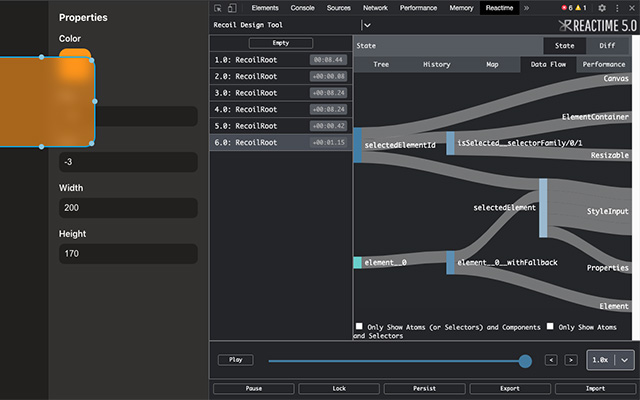Click the Element component label

coord(614,306)
